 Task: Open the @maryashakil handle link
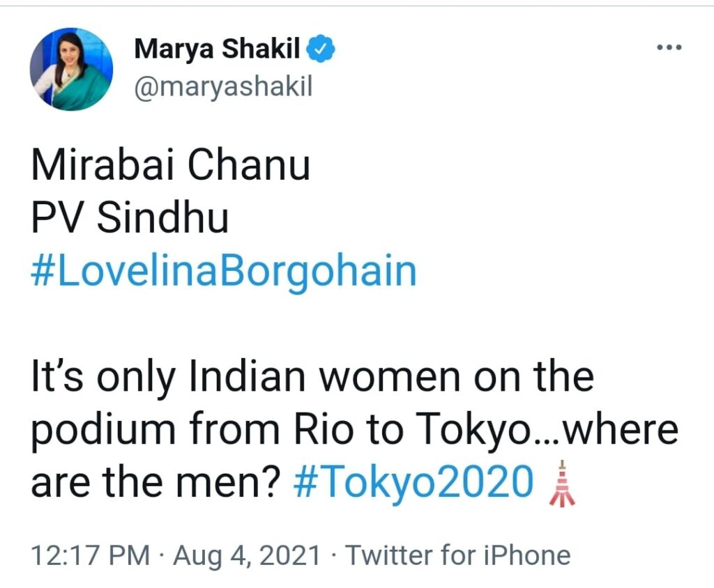[x=222, y=88]
